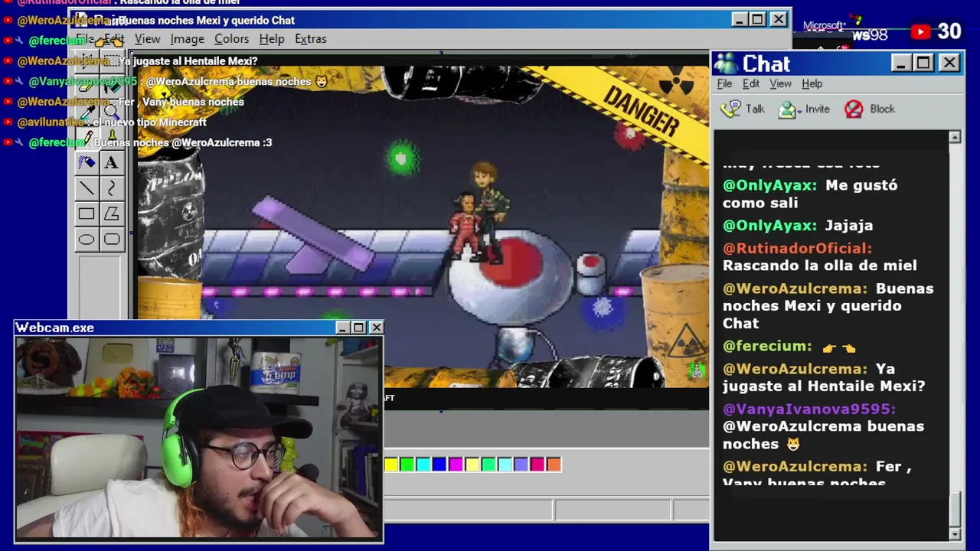
Task: Pick the orange color swatch
Action: (x=554, y=465)
